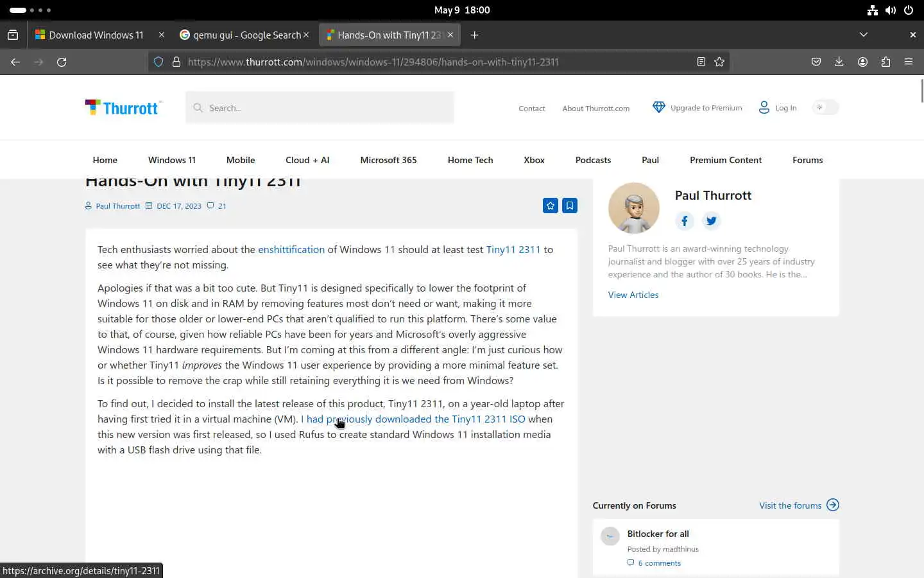Image resolution: width=924 pixels, height=578 pixels.
Task: Click the Visit the forums link
Action: coord(790,505)
